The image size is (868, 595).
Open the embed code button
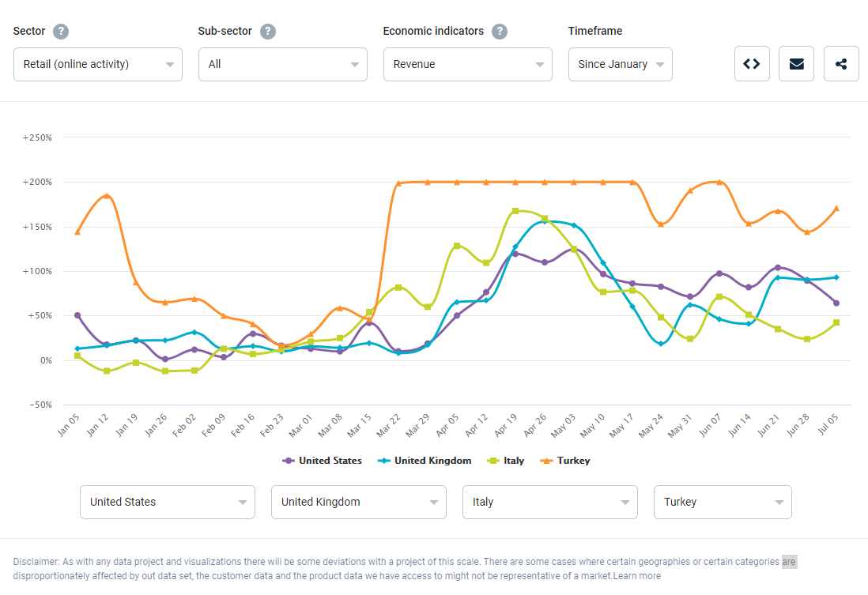click(752, 64)
